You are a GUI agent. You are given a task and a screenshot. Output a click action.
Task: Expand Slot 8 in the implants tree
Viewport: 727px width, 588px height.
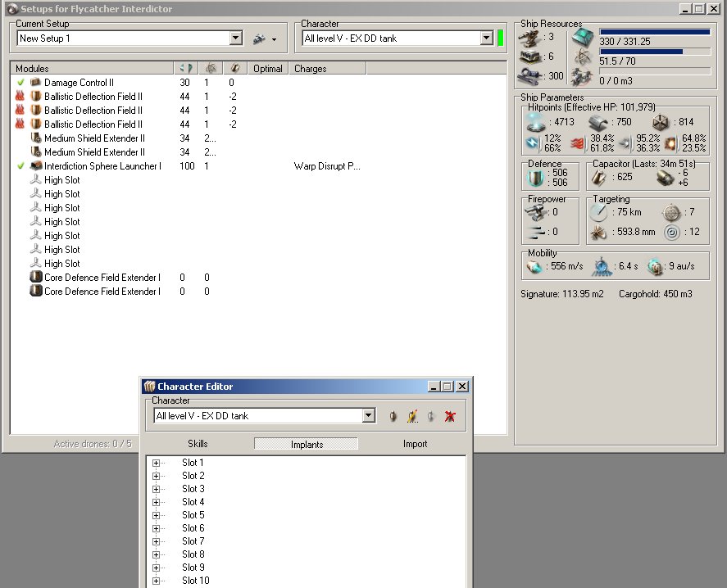(x=157, y=554)
